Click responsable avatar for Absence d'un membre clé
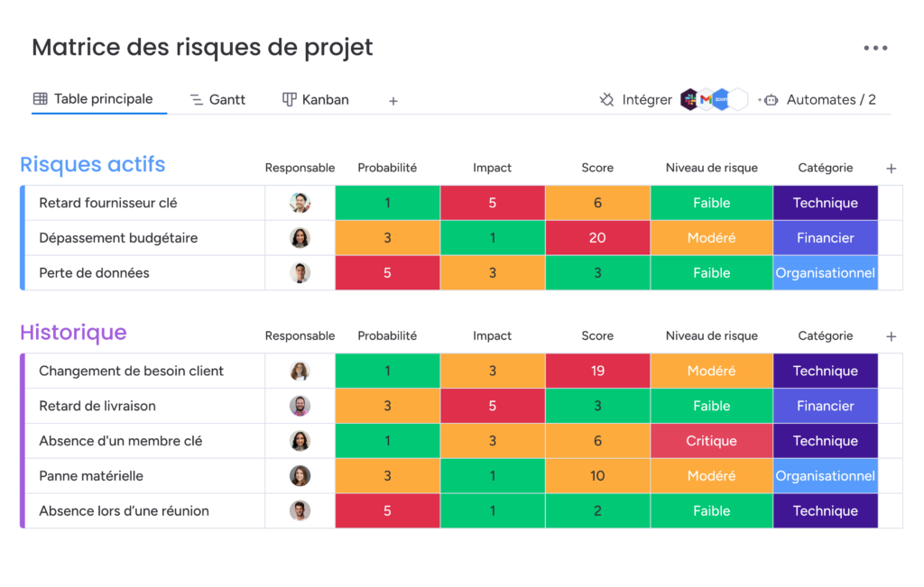Image resolution: width=924 pixels, height=587 pixels. click(x=300, y=441)
